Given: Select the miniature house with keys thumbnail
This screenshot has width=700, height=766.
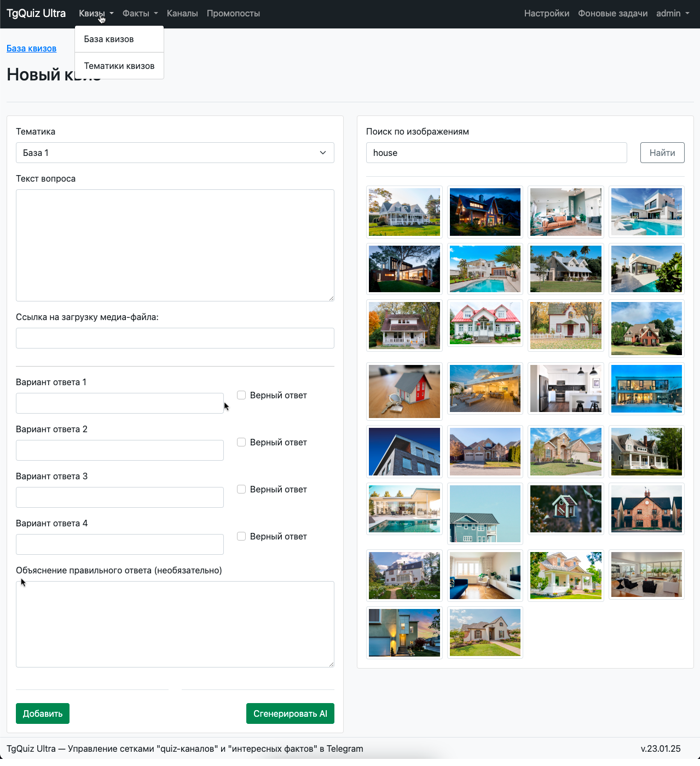Looking at the screenshot, I should [404, 391].
